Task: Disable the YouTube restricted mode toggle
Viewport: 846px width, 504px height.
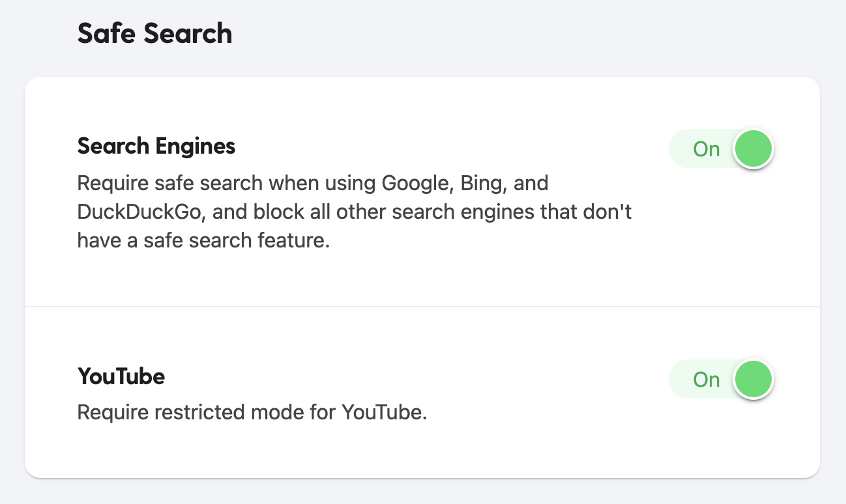Action: click(721, 379)
